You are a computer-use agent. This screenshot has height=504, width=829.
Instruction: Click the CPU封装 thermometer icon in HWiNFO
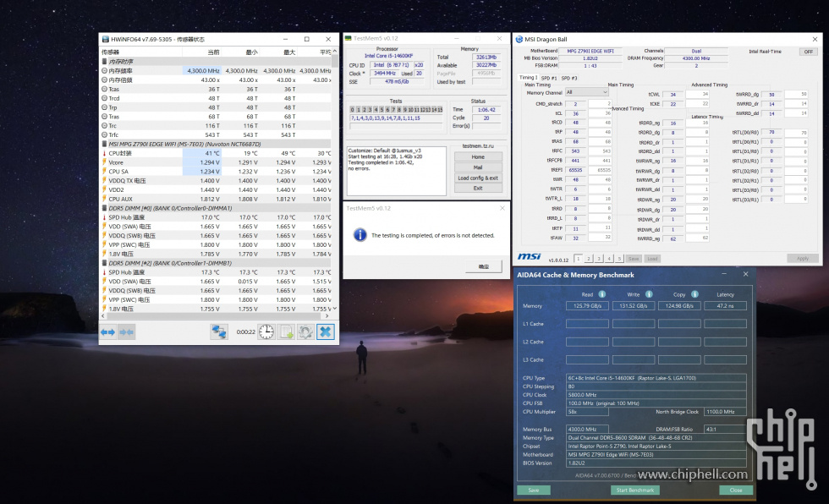(104, 153)
